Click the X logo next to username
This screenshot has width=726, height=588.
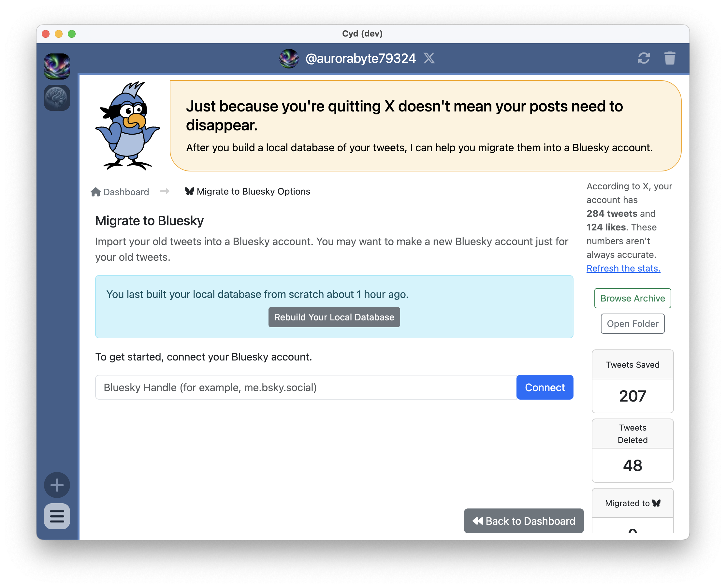coord(429,58)
